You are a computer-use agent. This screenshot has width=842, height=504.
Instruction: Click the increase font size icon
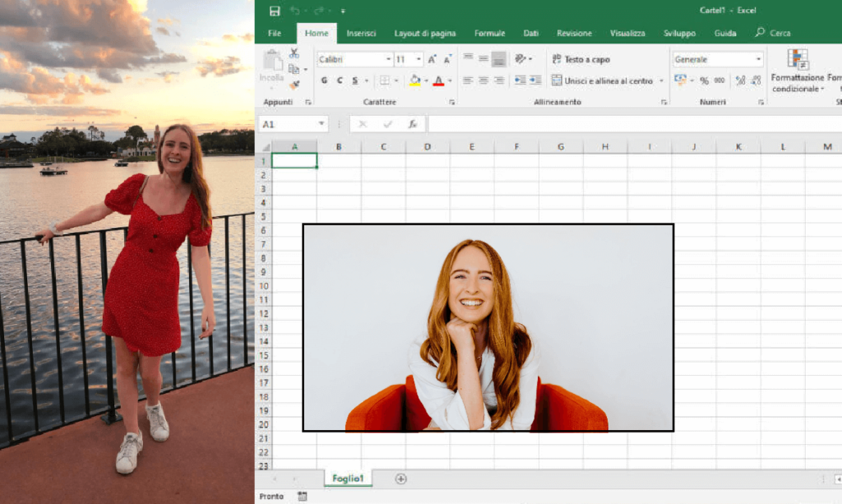coord(431,58)
